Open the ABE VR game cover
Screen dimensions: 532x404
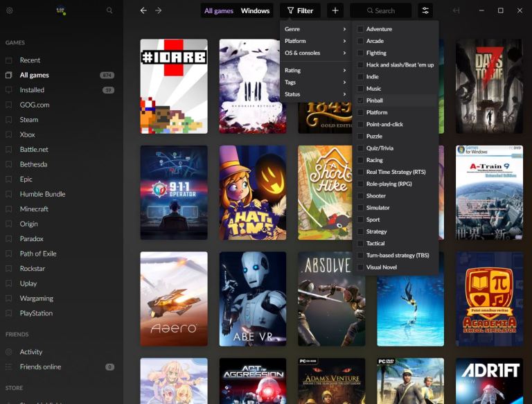coord(253,299)
